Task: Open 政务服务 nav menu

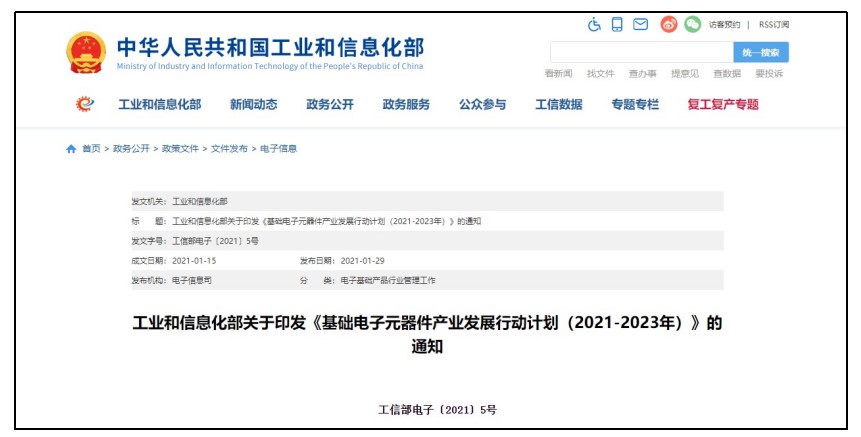Action: (x=406, y=104)
